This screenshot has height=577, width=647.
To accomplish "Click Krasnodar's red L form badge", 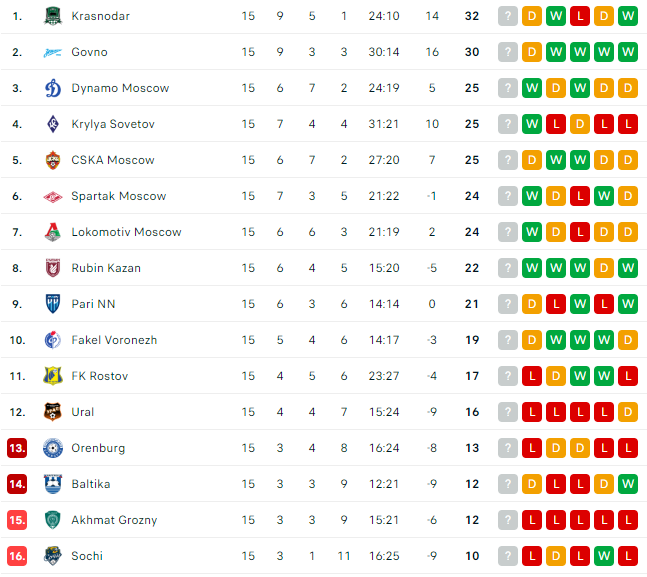I will point(580,16).
